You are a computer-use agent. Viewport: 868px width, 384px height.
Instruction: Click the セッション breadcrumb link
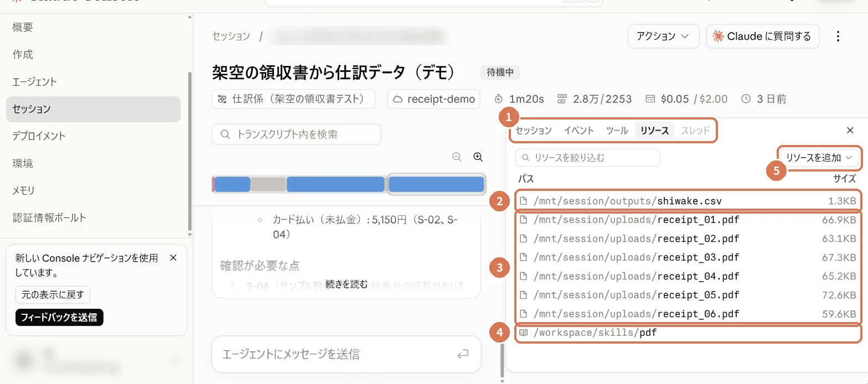(x=231, y=36)
